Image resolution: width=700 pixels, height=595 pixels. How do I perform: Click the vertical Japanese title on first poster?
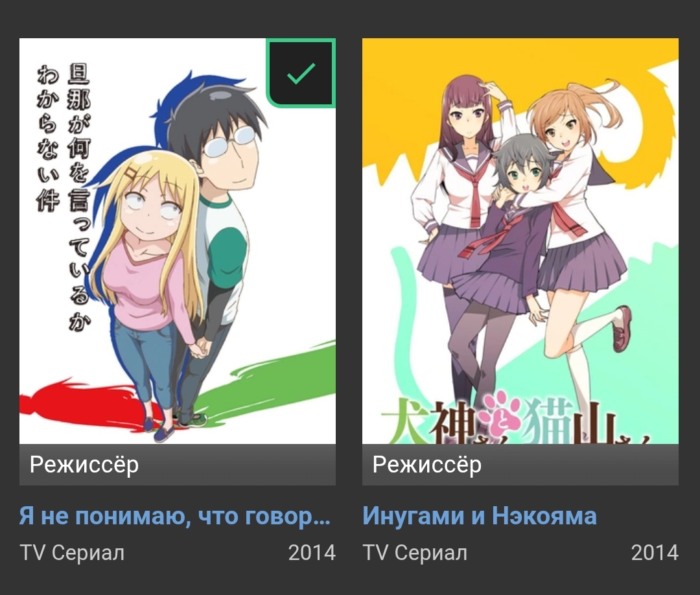(64, 196)
